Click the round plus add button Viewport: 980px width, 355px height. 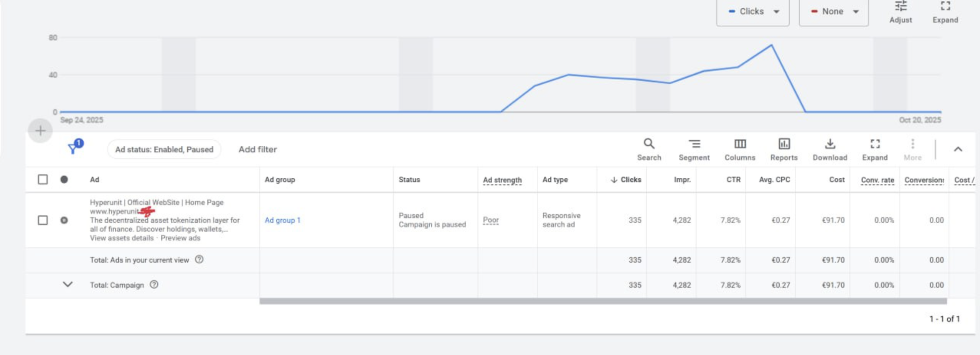(40, 131)
